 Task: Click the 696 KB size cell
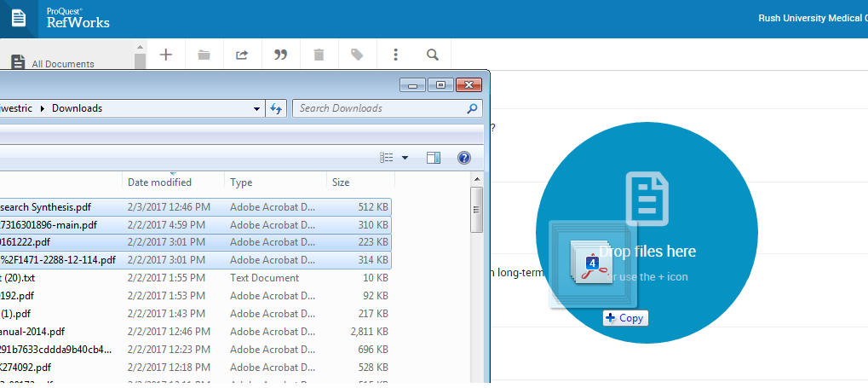[374, 350]
